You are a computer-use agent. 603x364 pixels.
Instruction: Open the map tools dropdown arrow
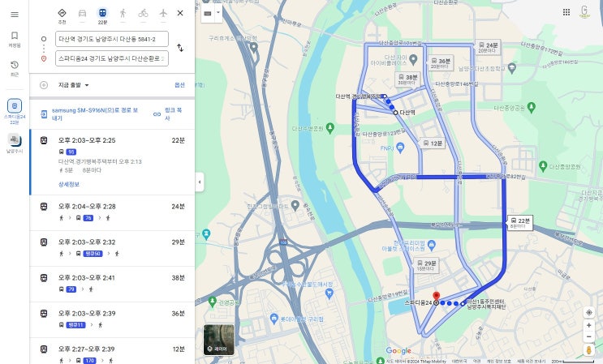pyautogui.click(x=218, y=13)
